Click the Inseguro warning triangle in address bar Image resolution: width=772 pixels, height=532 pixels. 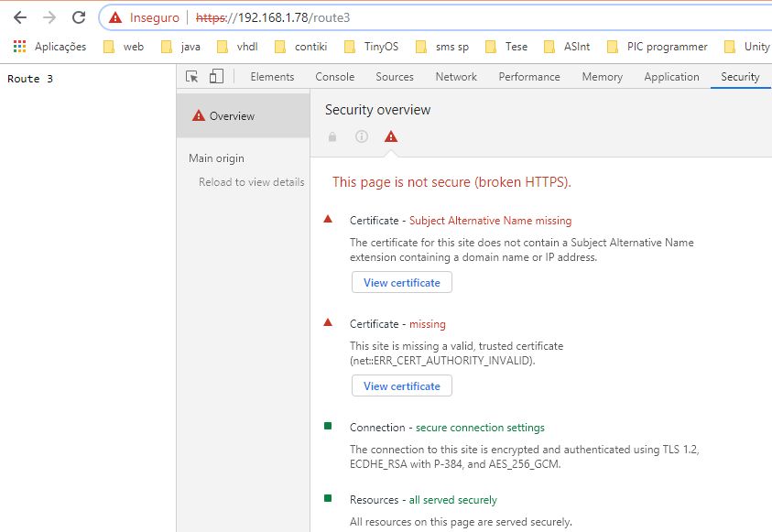click(115, 17)
